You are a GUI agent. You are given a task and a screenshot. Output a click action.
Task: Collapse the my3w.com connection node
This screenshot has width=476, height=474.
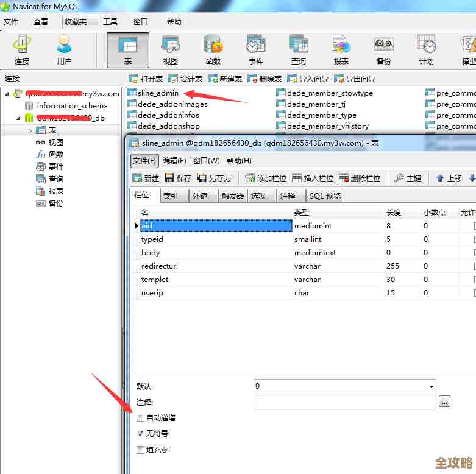[7, 94]
